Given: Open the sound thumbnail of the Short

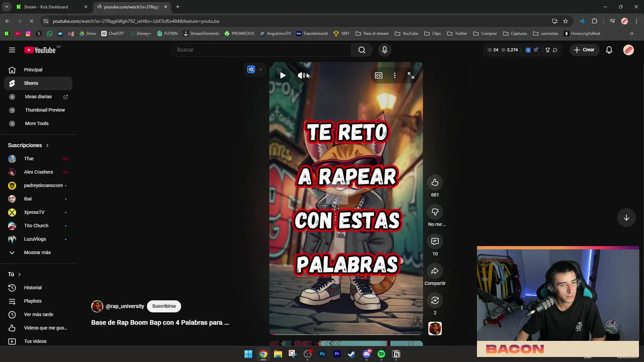Looking at the screenshot, I should click(435, 328).
